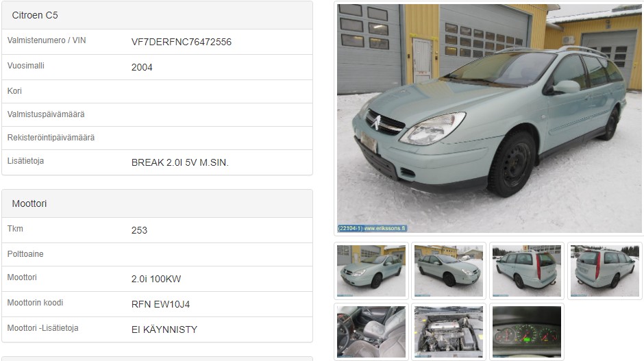This screenshot has width=644, height=361.
Task: Click the BREAK 2.0I 5V M.SIN. text
Action: (180, 162)
